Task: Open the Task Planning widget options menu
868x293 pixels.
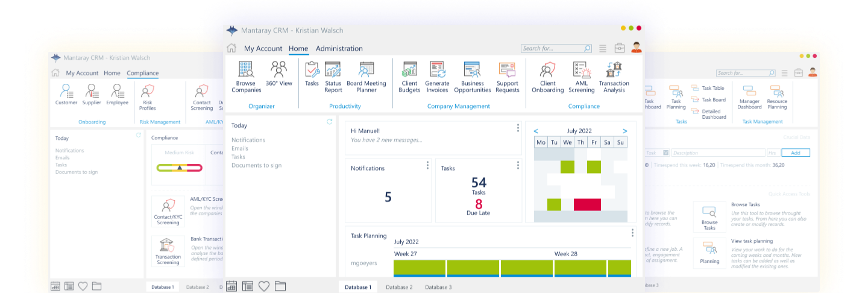Action: point(633,233)
